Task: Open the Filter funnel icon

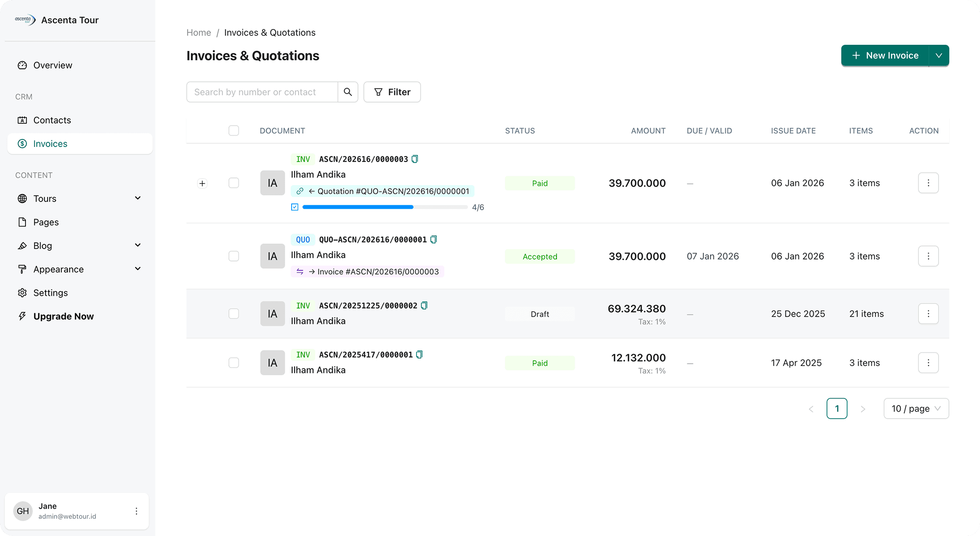Action: click(x=378, y=92)
